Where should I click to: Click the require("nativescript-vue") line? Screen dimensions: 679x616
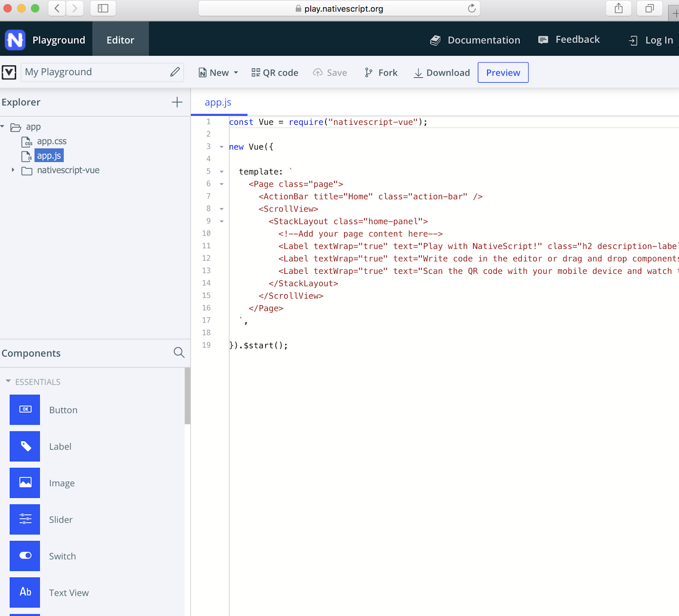click(x=328, y=122)
